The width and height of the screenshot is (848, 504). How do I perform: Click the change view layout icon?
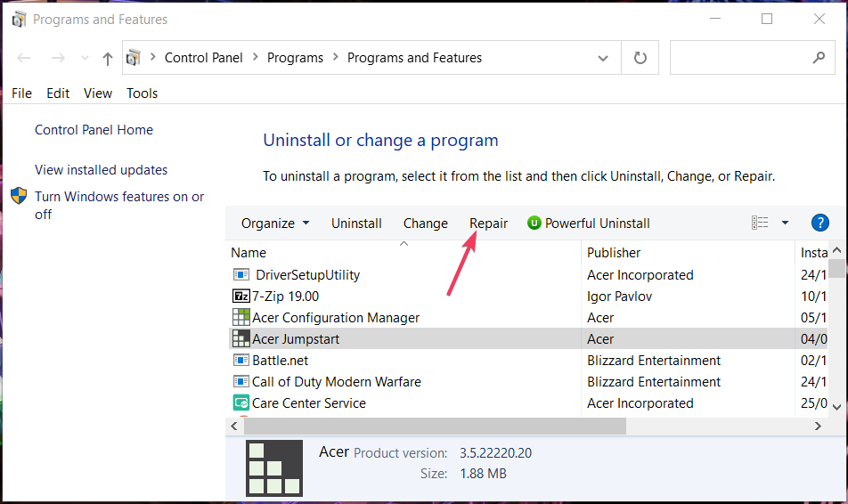point(760,223)
